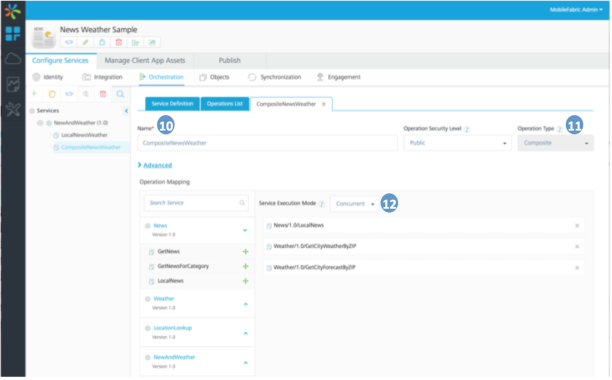The image size is (612, 380).
Task: Switch to the Objects section
Action: (214, 77)
